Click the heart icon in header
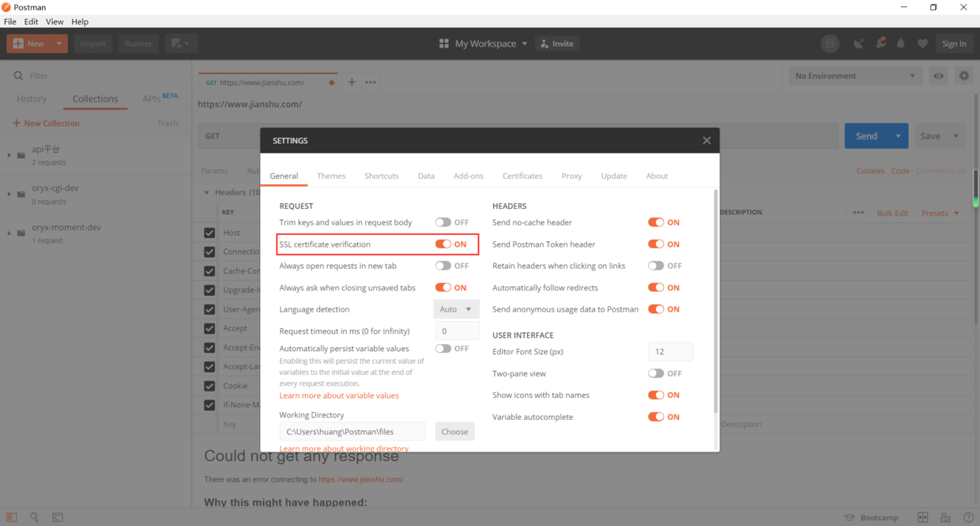 pos(922,44)
